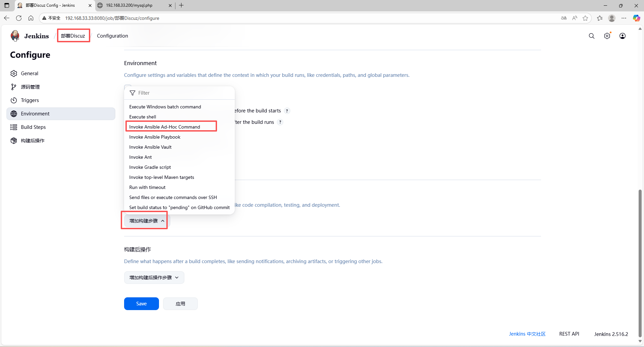The image size is (644, 347).
Task: Select Invoke Ansible Ad-Hoc Command
Action: 179,127
